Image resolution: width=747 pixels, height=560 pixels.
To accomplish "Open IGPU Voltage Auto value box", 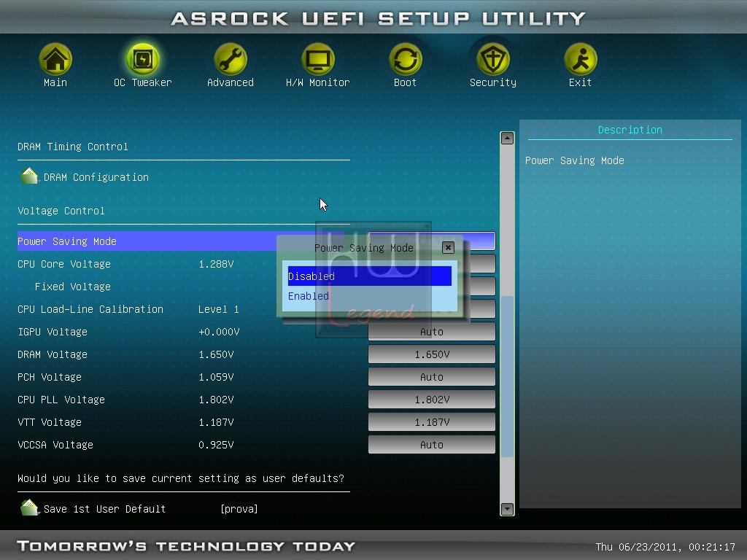I will pyautogui.click(x=432, y=332).
